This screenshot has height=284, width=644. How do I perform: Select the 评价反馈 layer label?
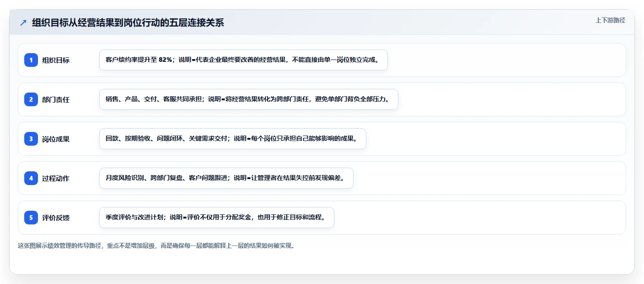[56, 218]
